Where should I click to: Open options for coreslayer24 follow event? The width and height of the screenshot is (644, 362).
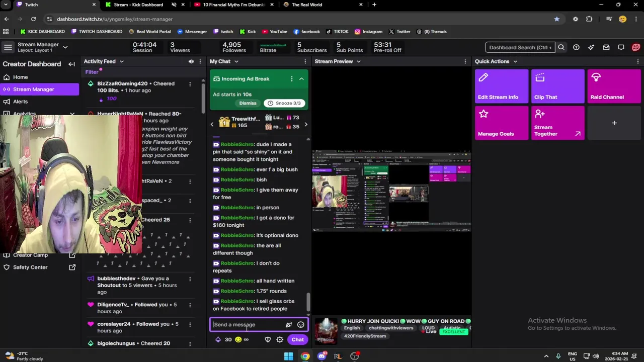(x=190, y=324)
